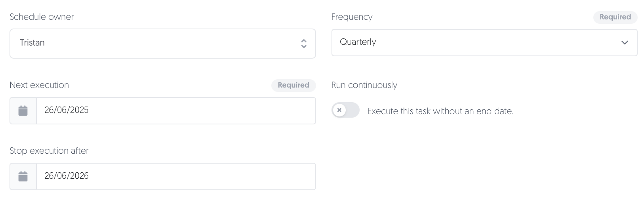Open the Quarterly frequency combo box
Viewport: 644px width, 206px height.
point(484,42)
